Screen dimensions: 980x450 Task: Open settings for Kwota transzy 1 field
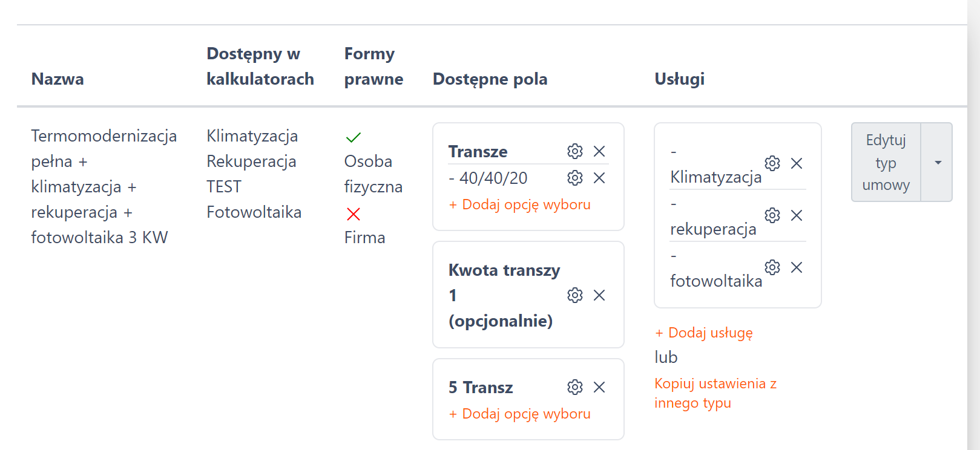point(575,295)
